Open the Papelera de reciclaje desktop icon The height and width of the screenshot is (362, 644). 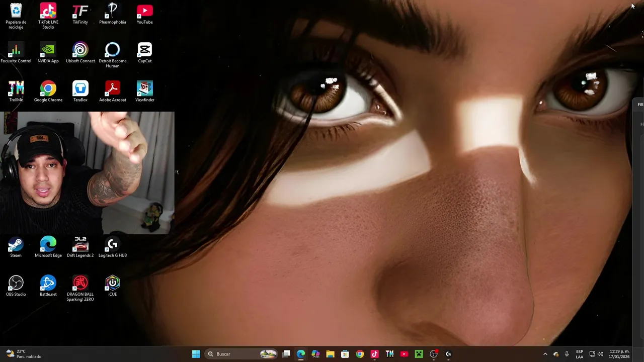click(x=16, y=16)
